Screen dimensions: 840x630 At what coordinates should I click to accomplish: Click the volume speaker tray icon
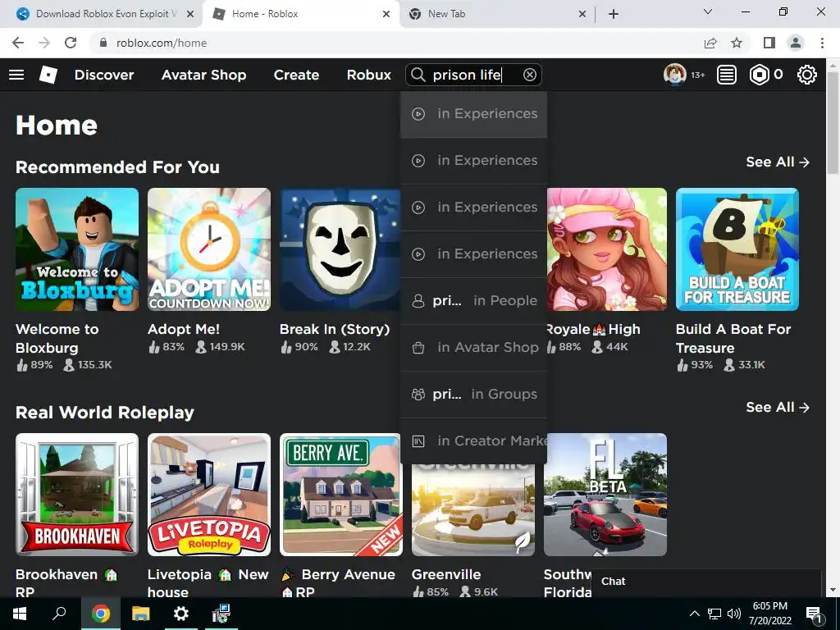tap(734, 614)
